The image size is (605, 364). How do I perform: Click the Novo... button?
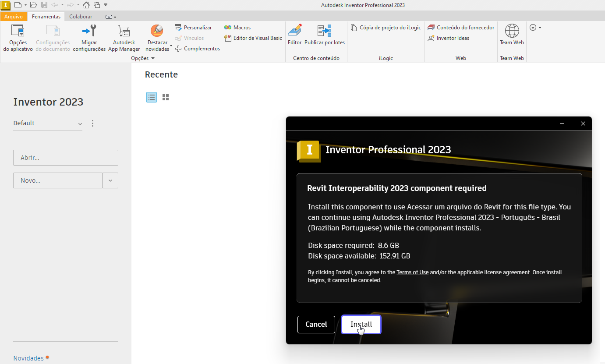tap(58, 180)
